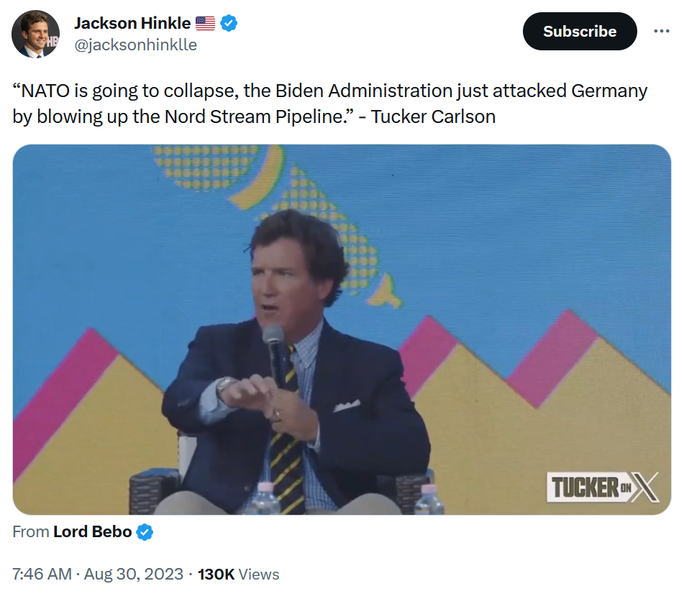Click the word From before Lord Bebo
This screenshot has height=599, width=684.
coord(31,532)
